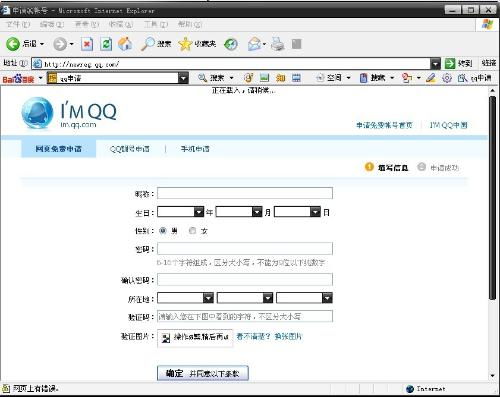The width and height of the screenshot is (500, 397).
Task: Click the Baidu toolbar search magnifier icon
Action: pyautogui.click(x=202, y=78)
